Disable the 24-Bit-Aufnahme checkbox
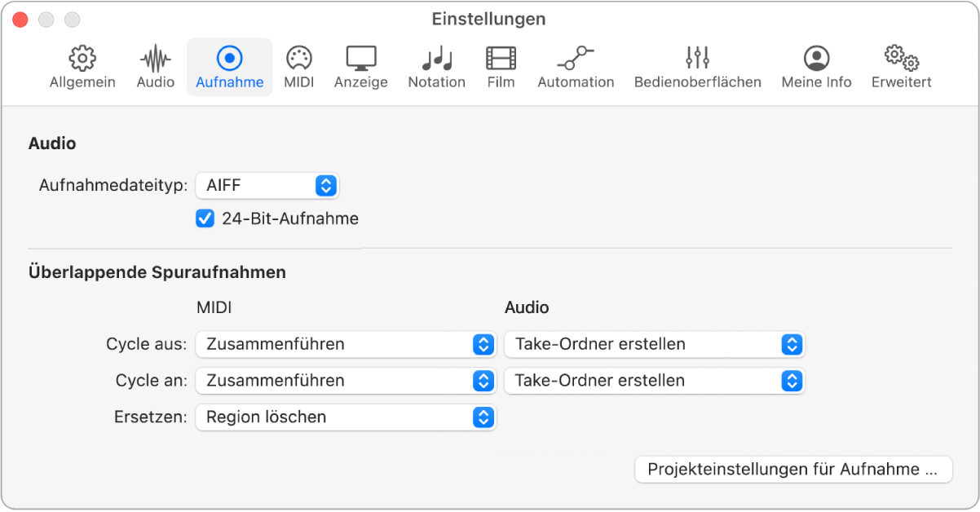 [203, 218]
